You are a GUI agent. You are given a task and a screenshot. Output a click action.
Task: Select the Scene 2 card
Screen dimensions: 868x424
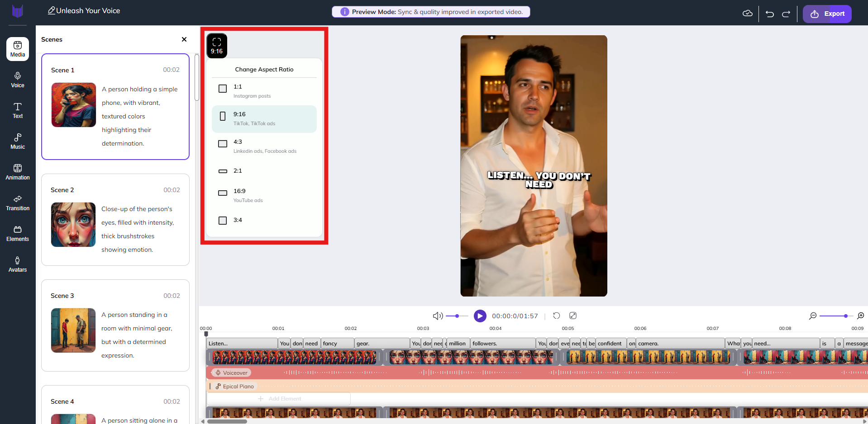pyautogui.click(x=115, y=220)
